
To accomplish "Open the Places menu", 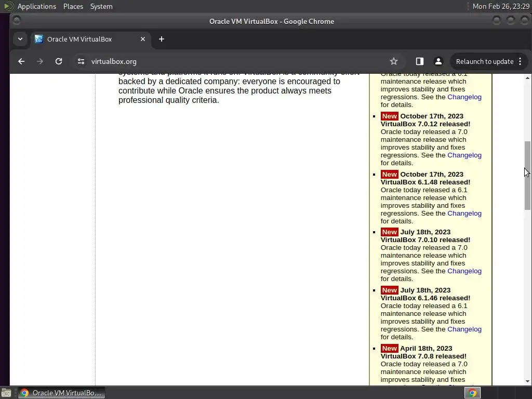I will 73,6.
